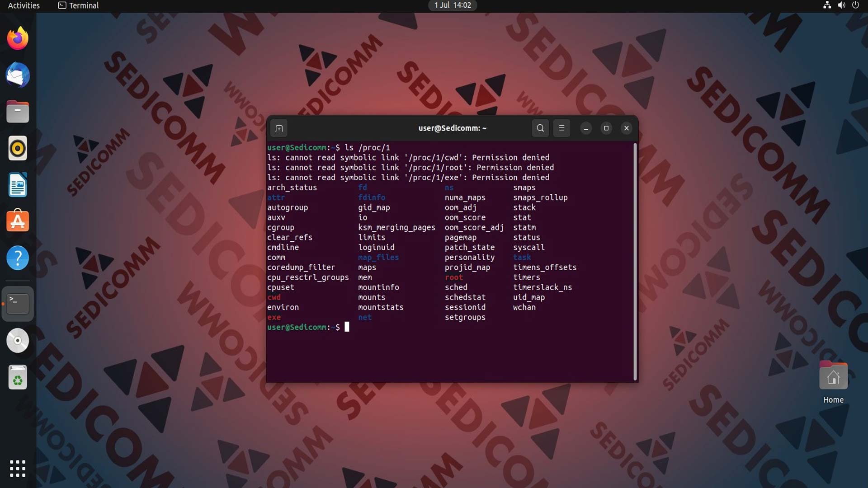The image size is (868, 488).
Task: Click the volume icon in top bar
Action: coord(841,5)
